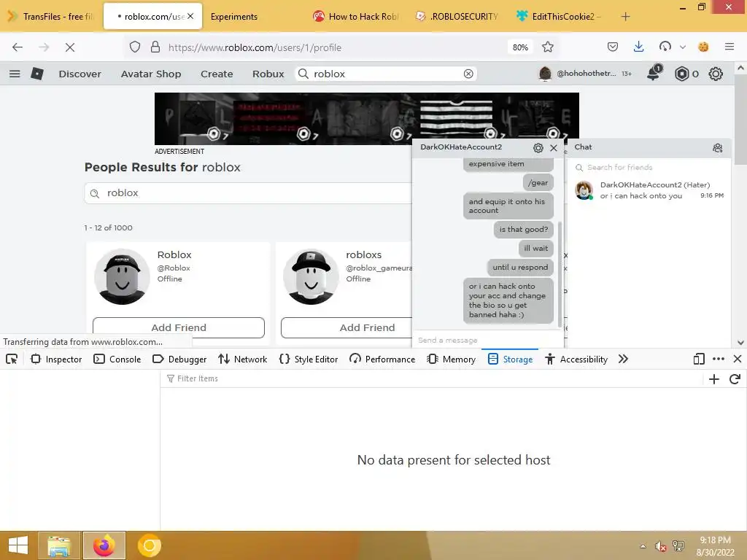Create a chat group icon

click(x=718, y=147)
